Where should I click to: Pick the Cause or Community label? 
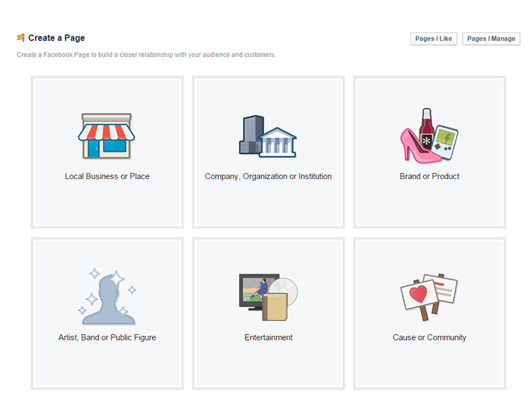[x=429, y=337]
